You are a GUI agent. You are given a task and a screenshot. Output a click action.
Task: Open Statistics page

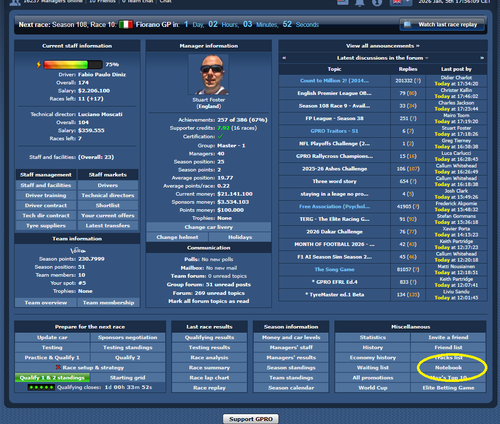pos(373,337)
